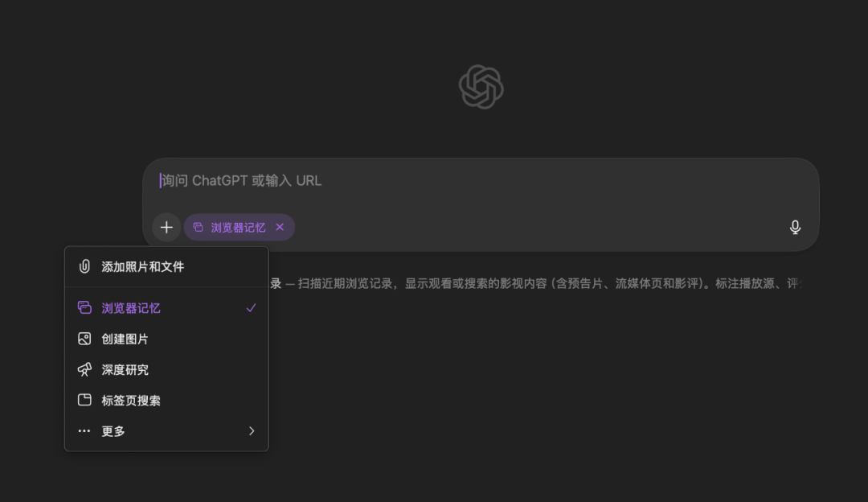This screenshot has height=502, width=868.
Task: Collapse the menu using the plus button
Action: click(x=166, y=228)
